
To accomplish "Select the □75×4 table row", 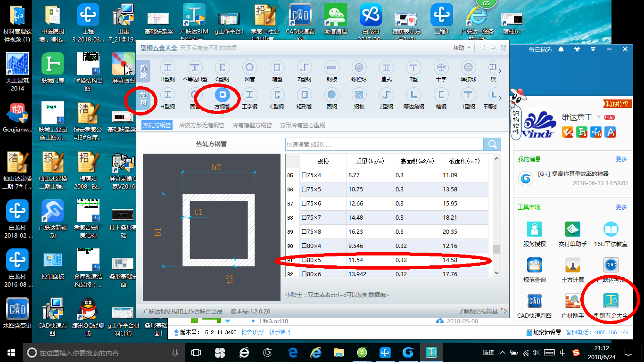I will pos(387,175).
